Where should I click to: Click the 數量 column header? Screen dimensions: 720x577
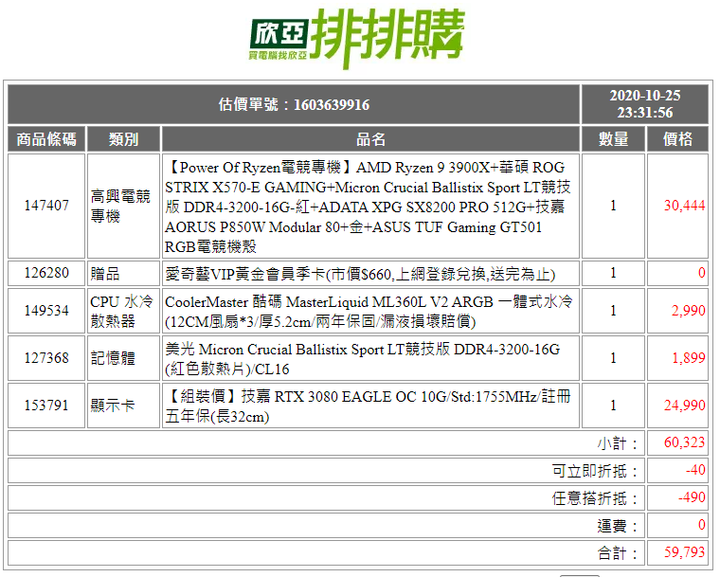point(613,139)
